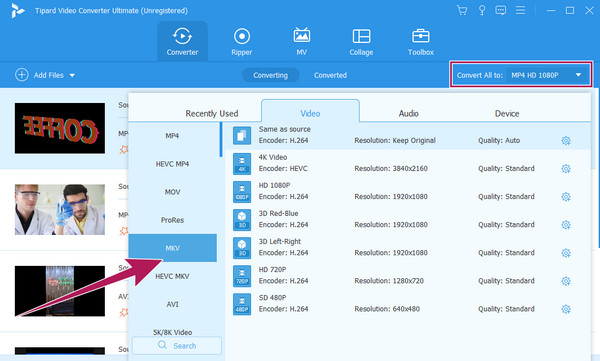Open settings gear for 4K Video
Screen dimensions: 600x361
coord(566,168)
